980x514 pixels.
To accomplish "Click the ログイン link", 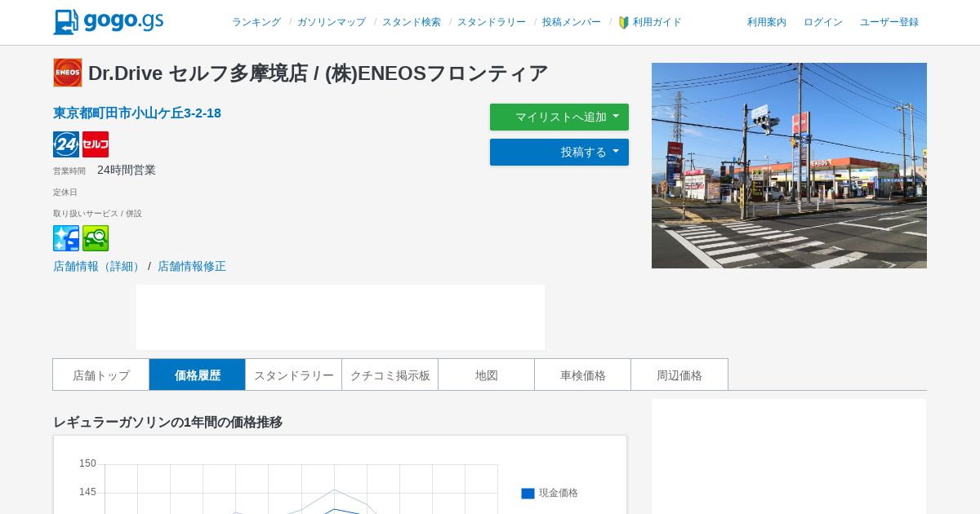I will click(823, 22).
